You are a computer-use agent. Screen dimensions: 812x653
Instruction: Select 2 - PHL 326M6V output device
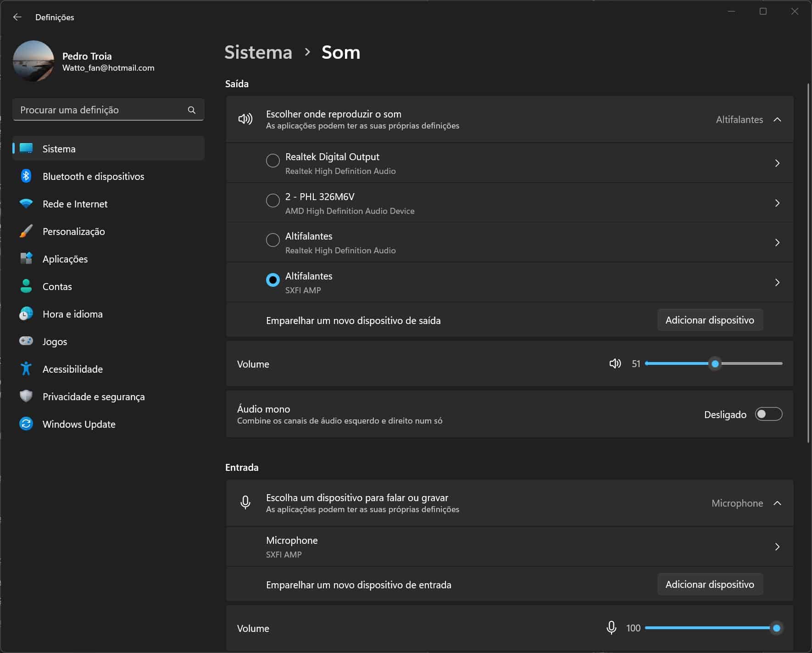coord(273,201)
